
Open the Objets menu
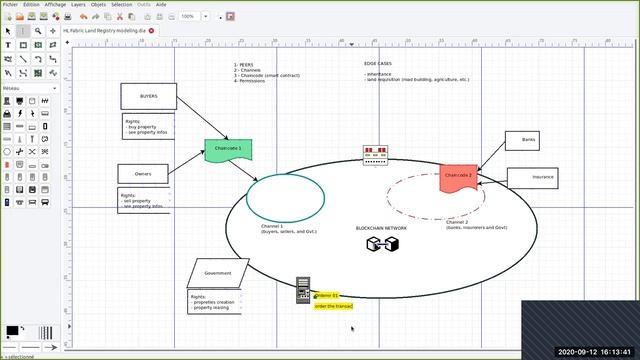98,4
